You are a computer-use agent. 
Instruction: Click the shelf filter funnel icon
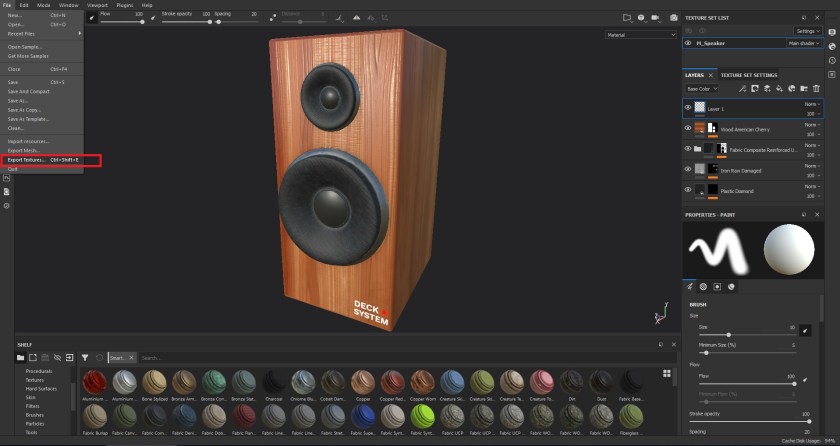click(85, 358)
